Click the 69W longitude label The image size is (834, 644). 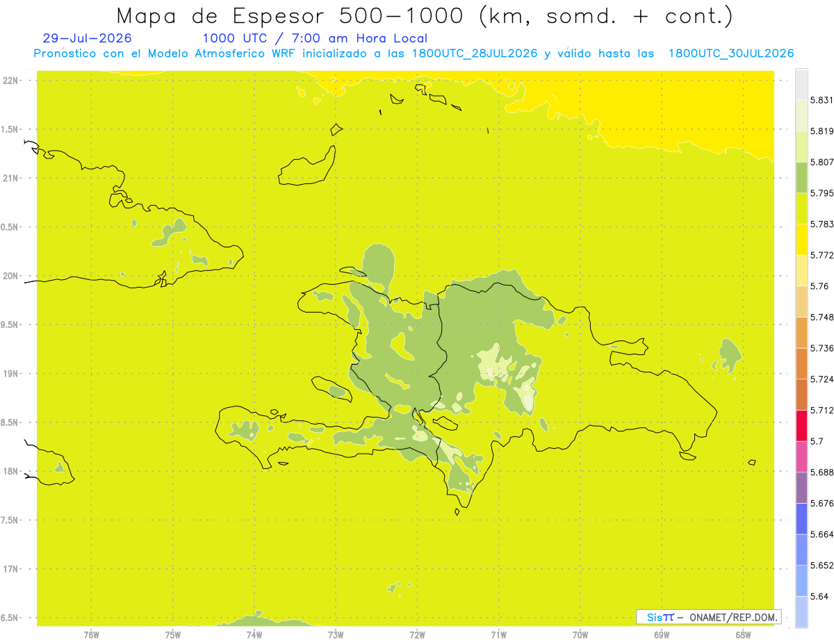(662, 635)
